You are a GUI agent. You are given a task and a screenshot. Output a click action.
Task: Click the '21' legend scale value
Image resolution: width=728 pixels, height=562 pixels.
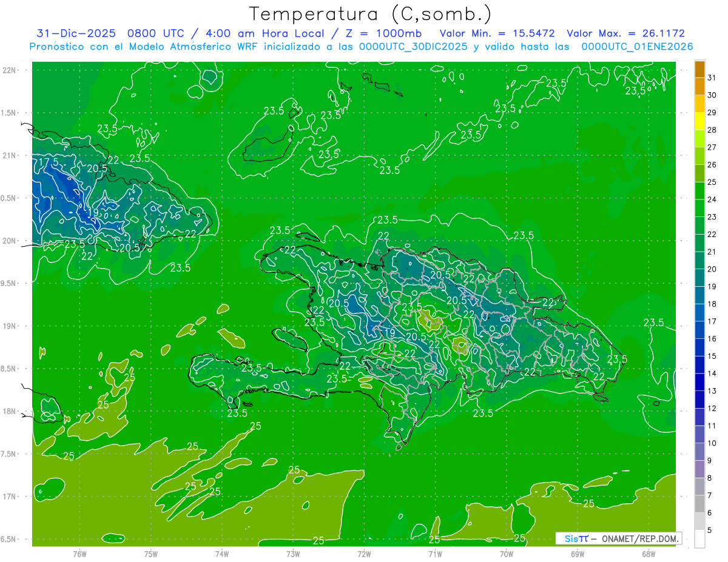pos(712,252)
